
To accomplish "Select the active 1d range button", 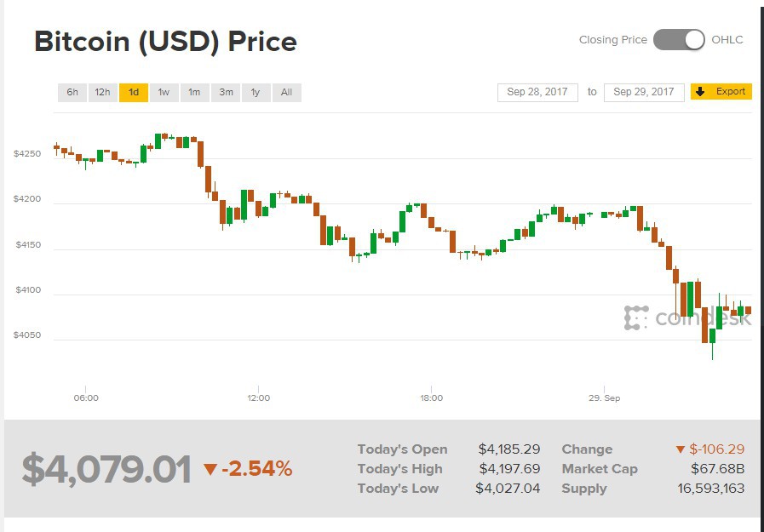I will click(x=134, y=93).
